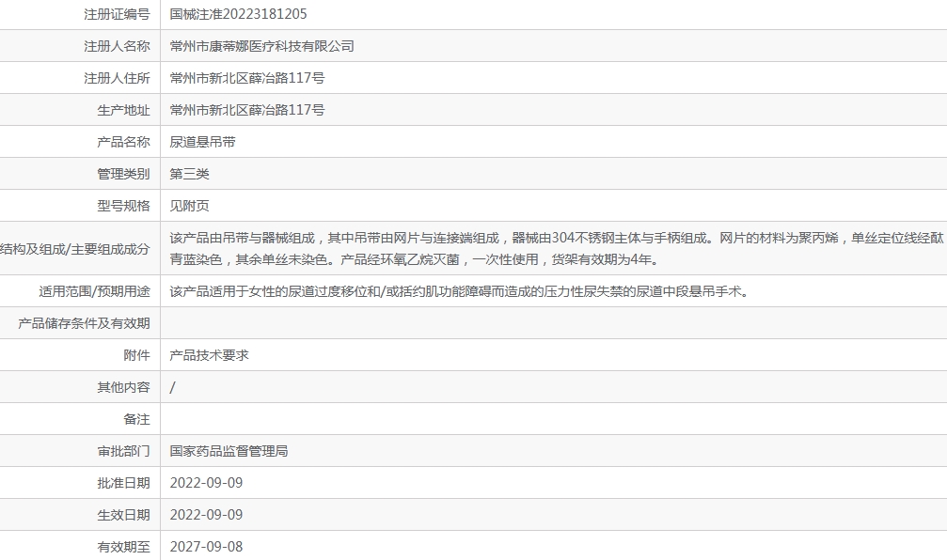
Task: Click the 注册人住所 label
Action: [117, 78]
